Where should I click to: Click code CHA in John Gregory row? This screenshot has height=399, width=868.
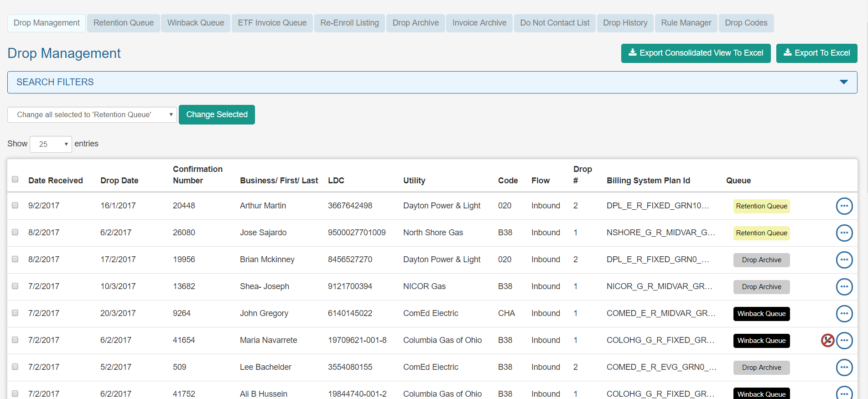pyautogui.click(x=506, y=313)
